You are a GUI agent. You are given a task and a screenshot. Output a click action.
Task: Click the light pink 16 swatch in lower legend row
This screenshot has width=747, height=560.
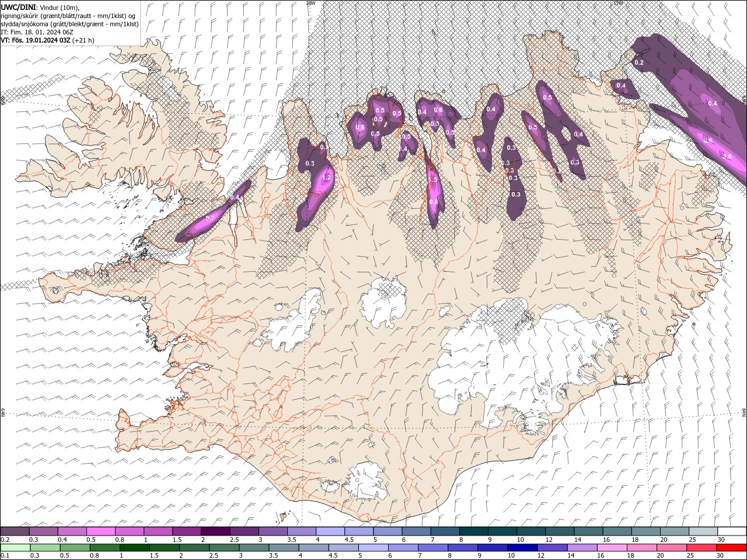613,548
